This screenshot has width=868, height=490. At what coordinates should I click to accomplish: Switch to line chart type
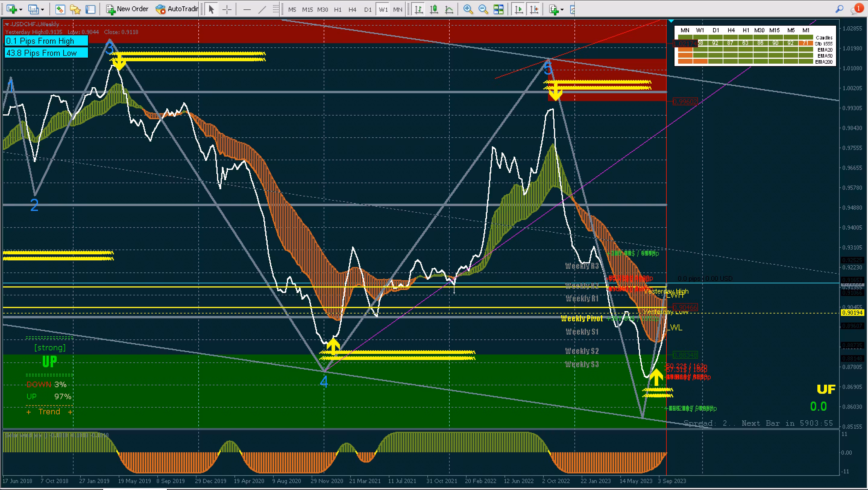449,9
